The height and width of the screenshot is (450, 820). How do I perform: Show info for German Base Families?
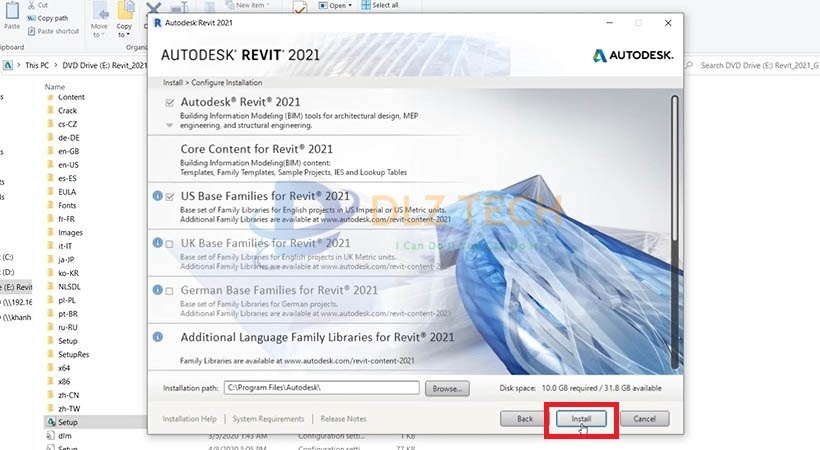tap(157, 290)
